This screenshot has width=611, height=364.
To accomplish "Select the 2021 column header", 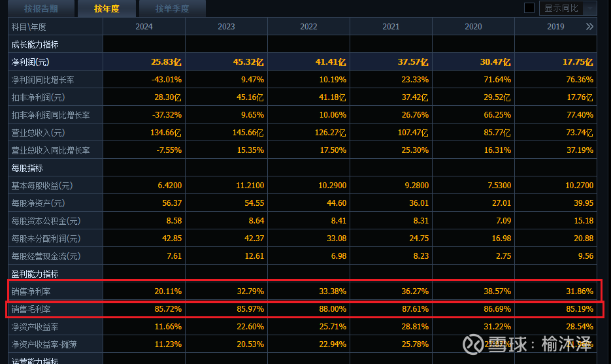I will tap(391, 27).
